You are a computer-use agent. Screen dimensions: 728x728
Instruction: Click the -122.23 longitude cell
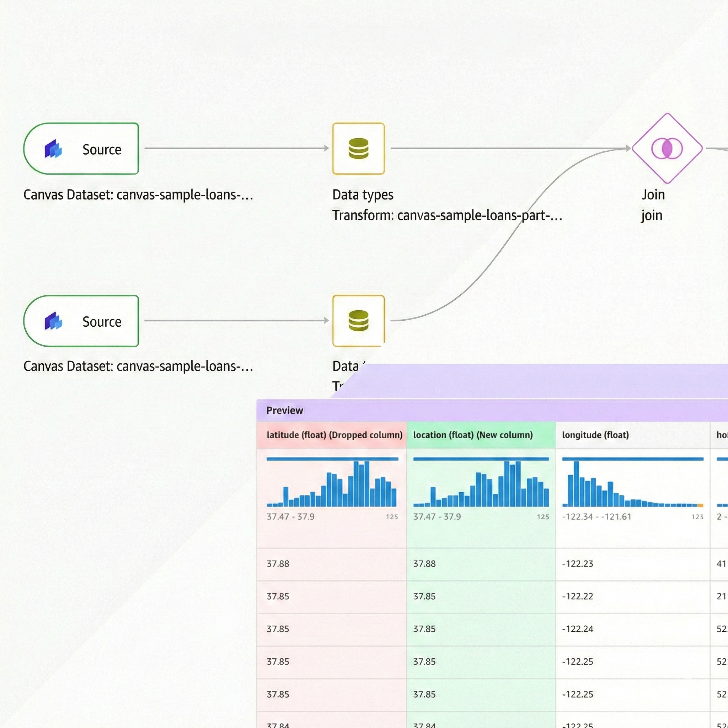pos(633,564)
